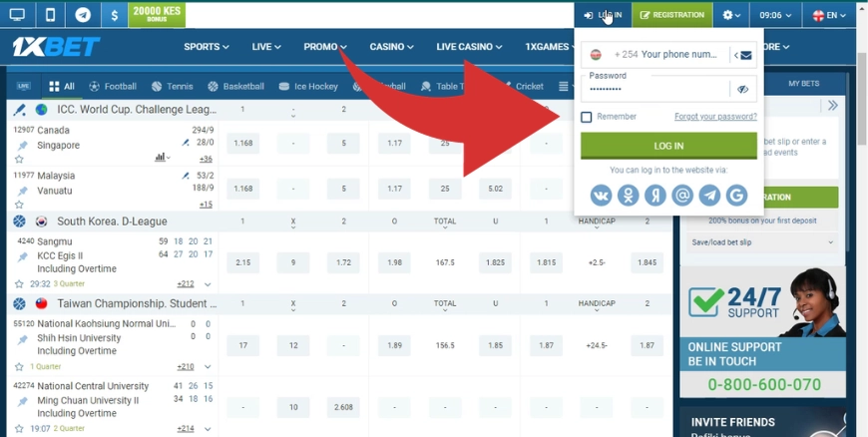
Task: Click LOG IN in the top bar
Action: 603,15
